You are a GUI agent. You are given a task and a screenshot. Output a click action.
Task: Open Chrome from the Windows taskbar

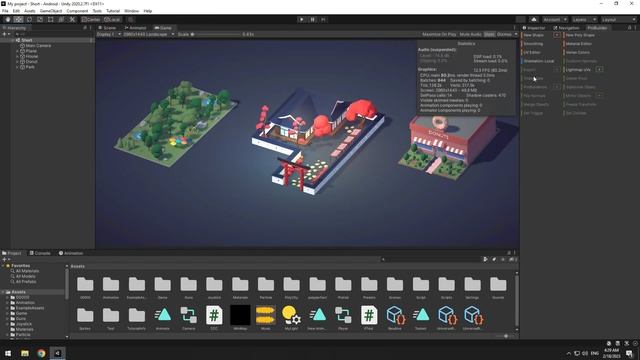coord(41,353)
